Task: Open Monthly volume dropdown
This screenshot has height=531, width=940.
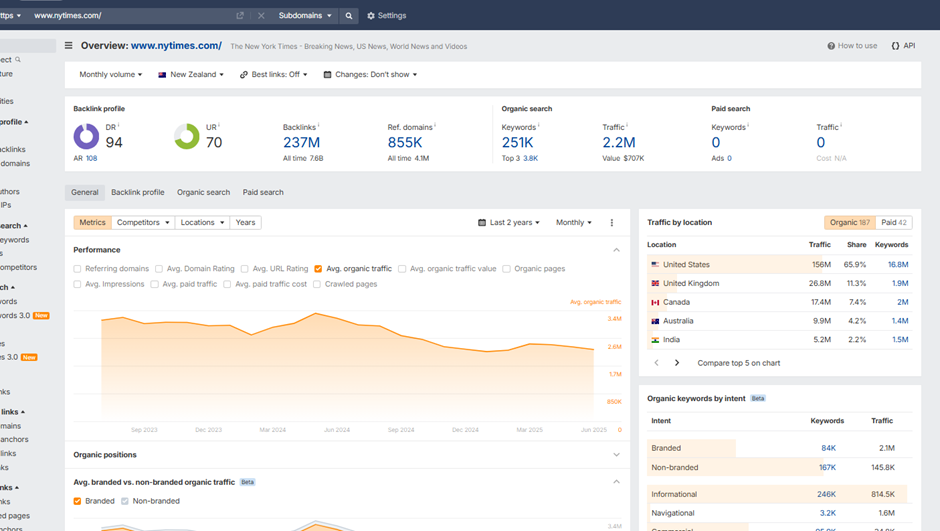Action: tap(111, 74)
